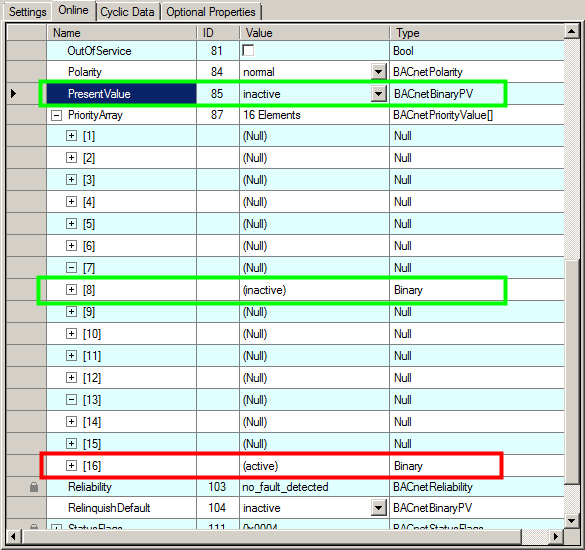Click the (inactive) value of element [8]
This screenshot has height=550, width=585.
[265, 290]
